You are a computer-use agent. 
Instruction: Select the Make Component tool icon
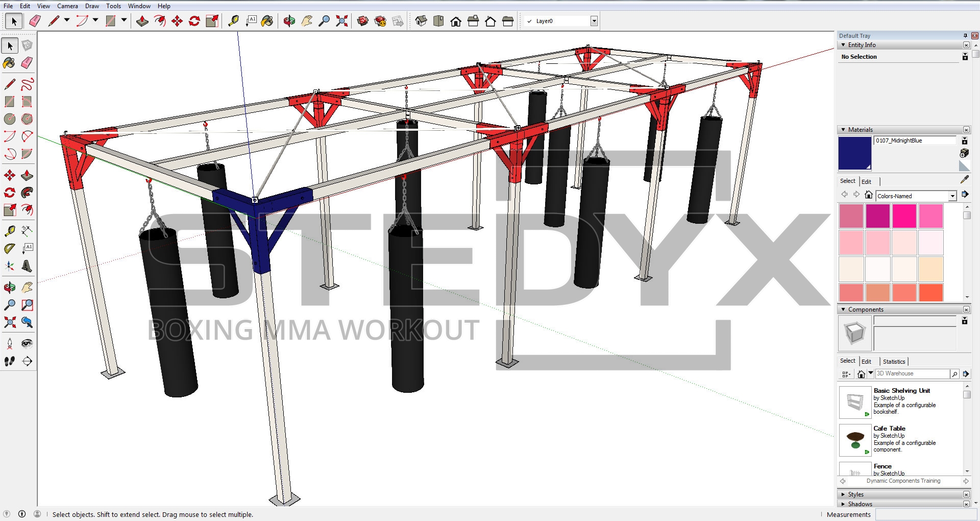click(x=27, y=45)
